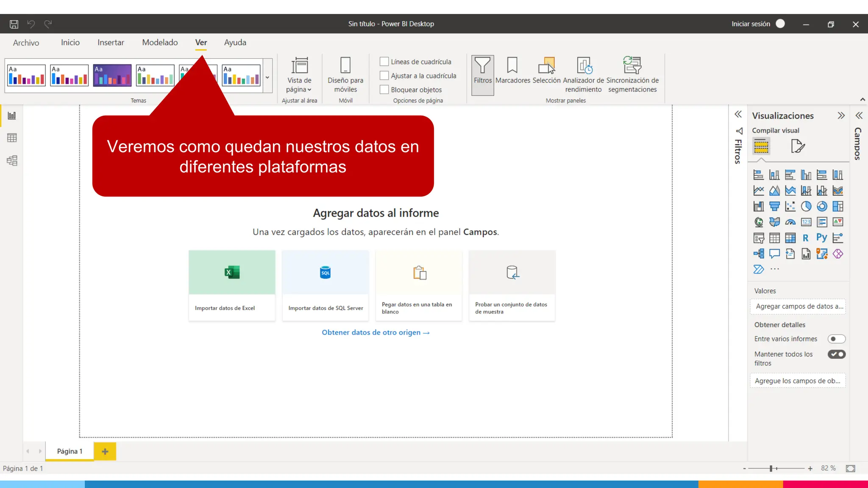
Task: Apply the first default theme thumbnail
Action: click(x=26, y=75)
